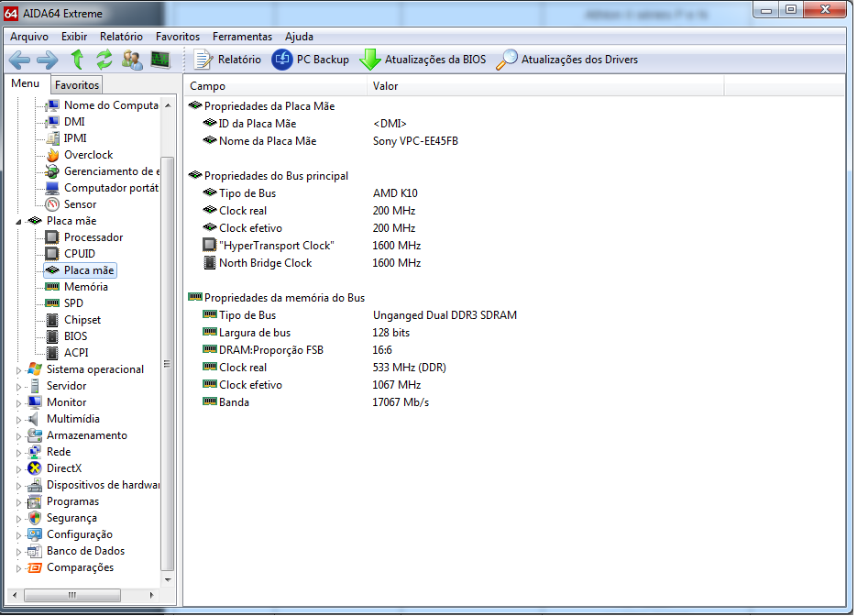Expand the Rede node
The width and height of the screenshot is (857, 616).
[x=18, y=453]
